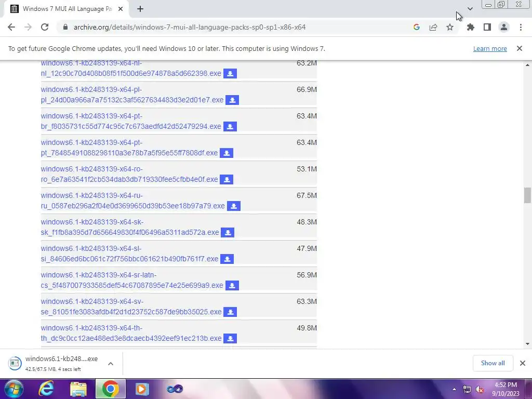Click the download icon for pl-pl exe

pos(232,100)
